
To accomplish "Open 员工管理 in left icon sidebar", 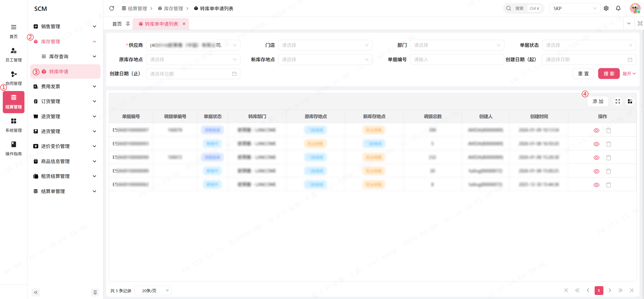I will click(x=14, y=54).
